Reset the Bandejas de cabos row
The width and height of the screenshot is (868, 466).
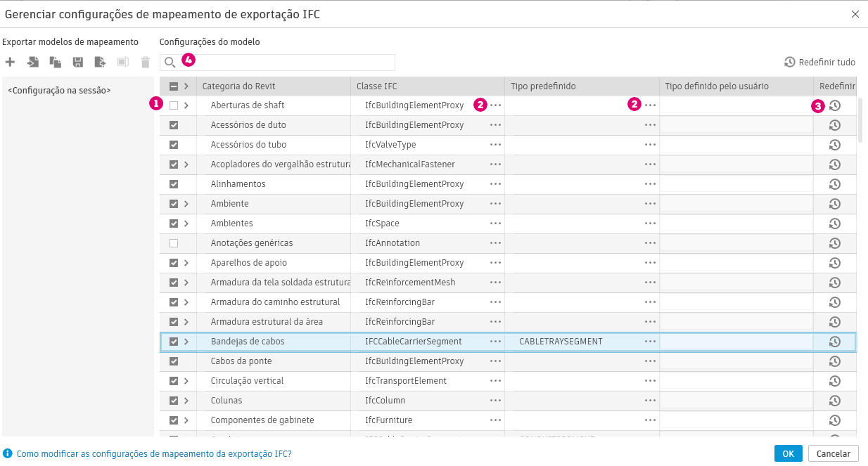835,342
